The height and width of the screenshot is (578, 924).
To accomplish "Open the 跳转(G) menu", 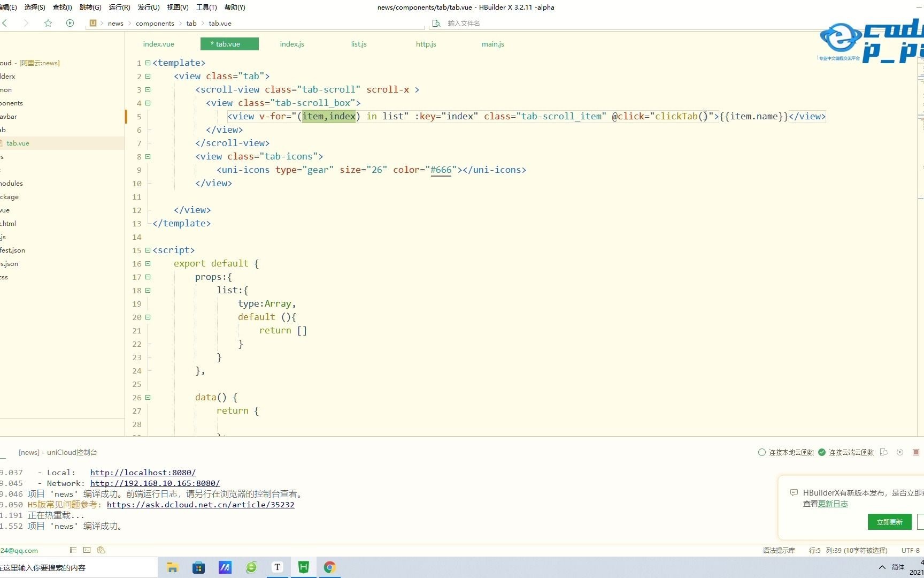I will pos(90,7).
